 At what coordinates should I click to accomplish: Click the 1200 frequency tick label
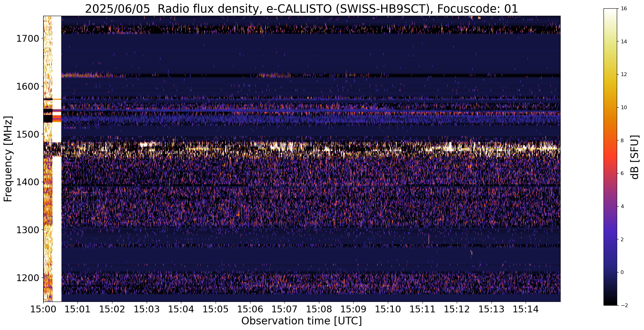[27, 278]
